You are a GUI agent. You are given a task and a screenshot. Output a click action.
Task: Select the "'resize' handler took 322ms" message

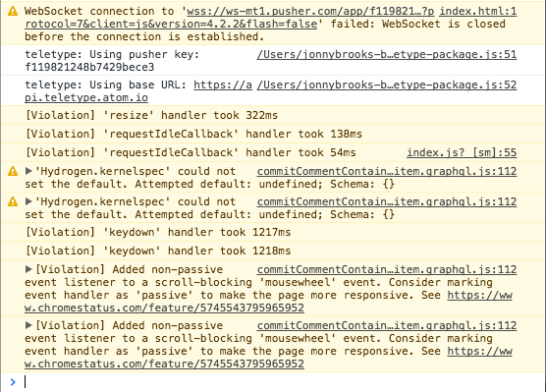[151, 115]
